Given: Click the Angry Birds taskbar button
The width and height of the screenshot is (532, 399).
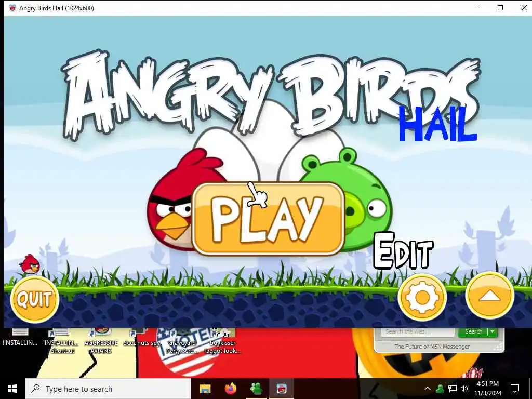Looking at the screenshot, I should pyautogui.click(x=282, y=389).
